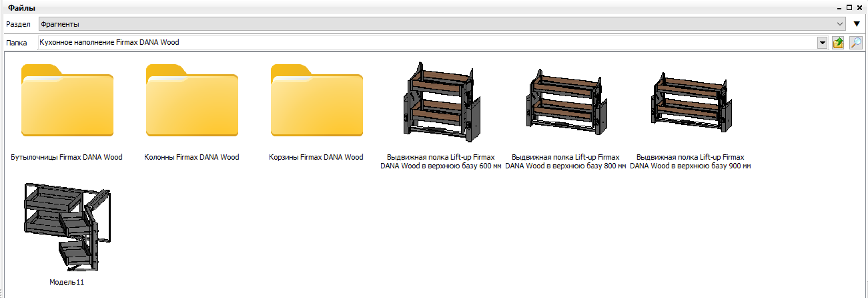Open the Бутылочницы Firmax DANA Wood folder icon
This screenshot has width=868, height=298.
click(67, 100)
